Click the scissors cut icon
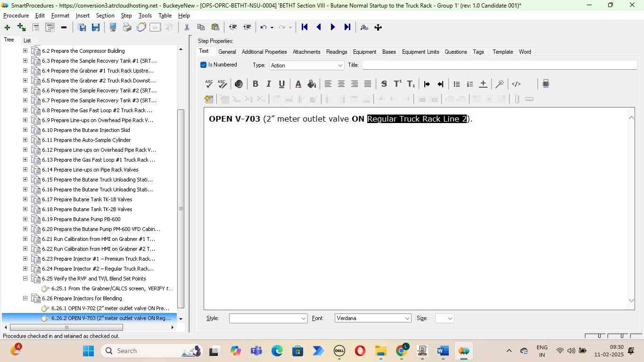The image size is (644, 362). 187,27
